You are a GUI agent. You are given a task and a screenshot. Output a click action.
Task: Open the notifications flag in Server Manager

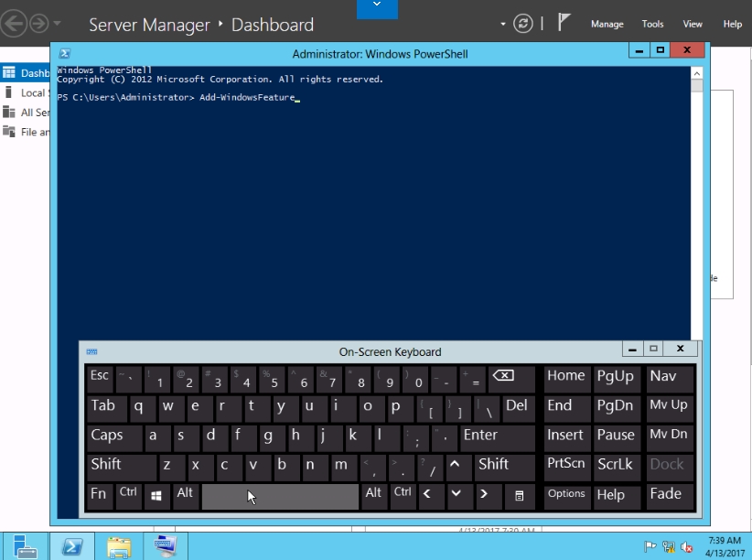564,23
